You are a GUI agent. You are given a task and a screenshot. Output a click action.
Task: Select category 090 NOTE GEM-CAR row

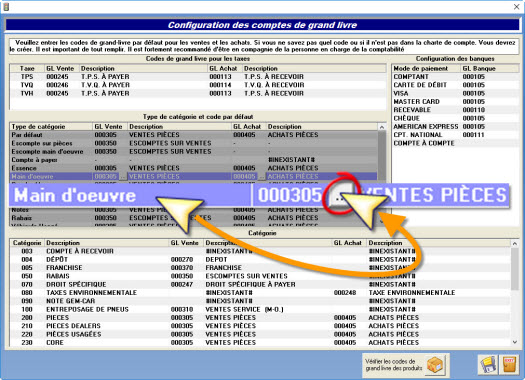click(260, 301)
